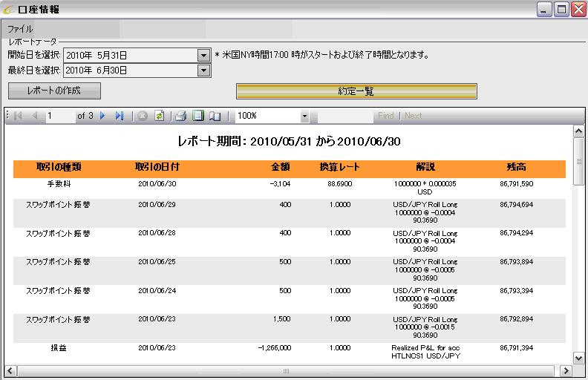588x380 pixels.
Task: Click the 取引の種類 column header
Action: pyautogui.click(x=59, y=167)
